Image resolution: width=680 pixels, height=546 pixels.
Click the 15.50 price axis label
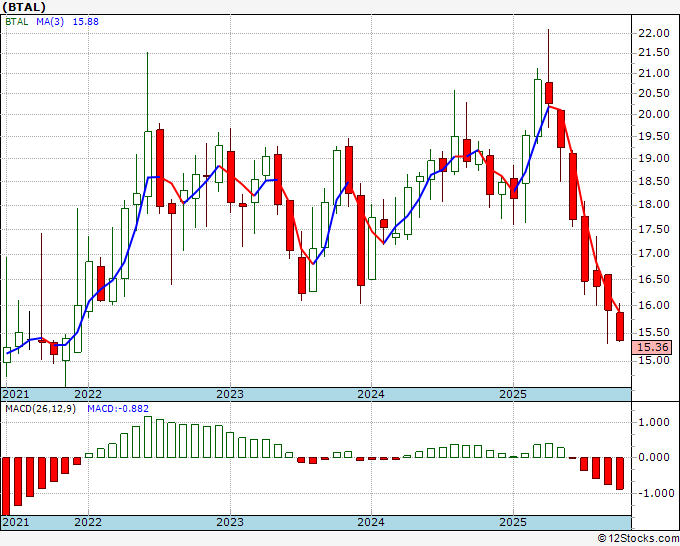[x=654, y=333]
